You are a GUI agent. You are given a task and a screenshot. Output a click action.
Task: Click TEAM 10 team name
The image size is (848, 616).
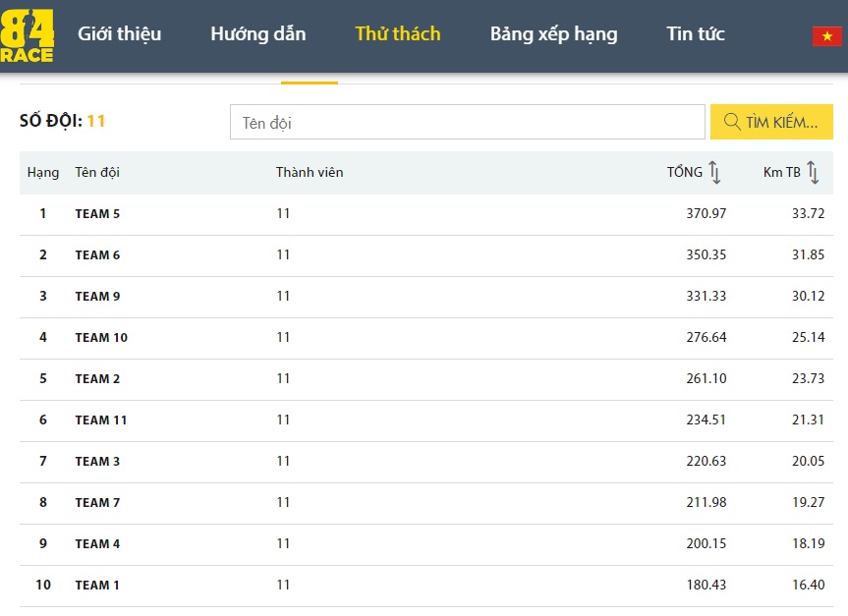tap(101, 338)
